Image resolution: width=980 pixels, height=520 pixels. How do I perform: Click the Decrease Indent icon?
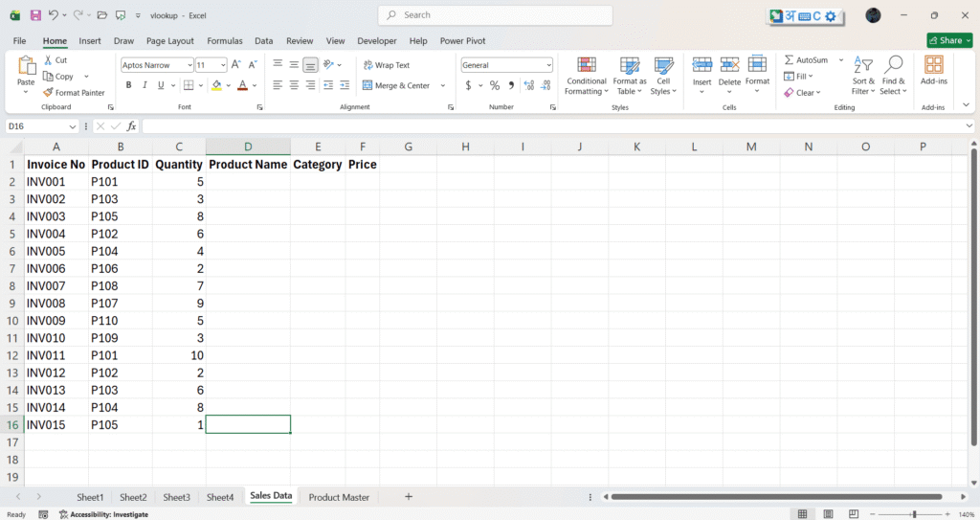pos(328,85)
